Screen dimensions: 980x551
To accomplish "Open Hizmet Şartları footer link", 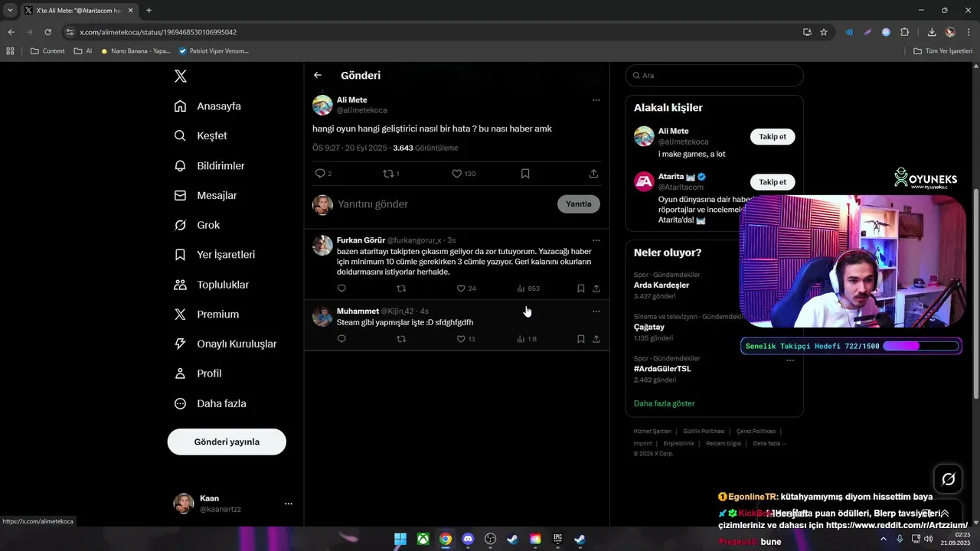I will click(652, 431).
